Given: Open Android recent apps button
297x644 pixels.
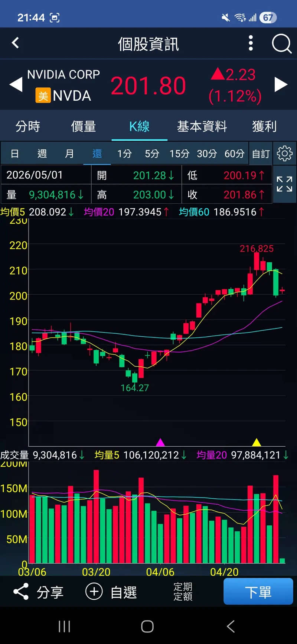Looking at the screenshot, I should point(64,626).
